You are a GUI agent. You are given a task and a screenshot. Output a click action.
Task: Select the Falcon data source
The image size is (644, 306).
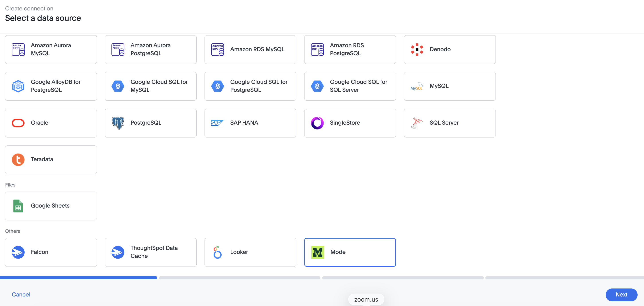click(51, 252)
